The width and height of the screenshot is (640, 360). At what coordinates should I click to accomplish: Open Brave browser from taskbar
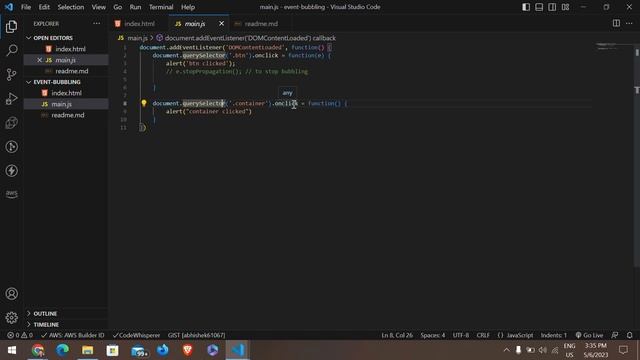(187, 350)
